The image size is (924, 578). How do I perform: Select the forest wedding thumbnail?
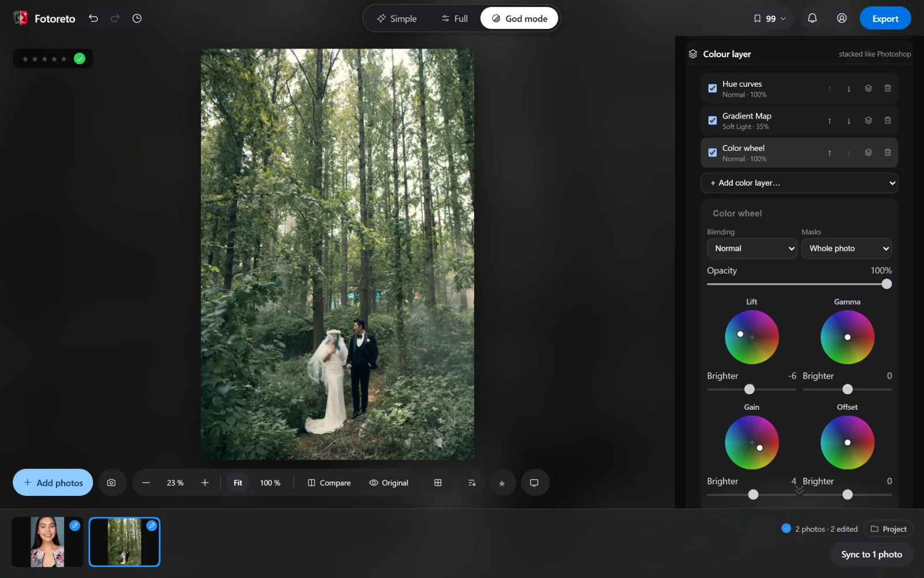click(125, 542)
